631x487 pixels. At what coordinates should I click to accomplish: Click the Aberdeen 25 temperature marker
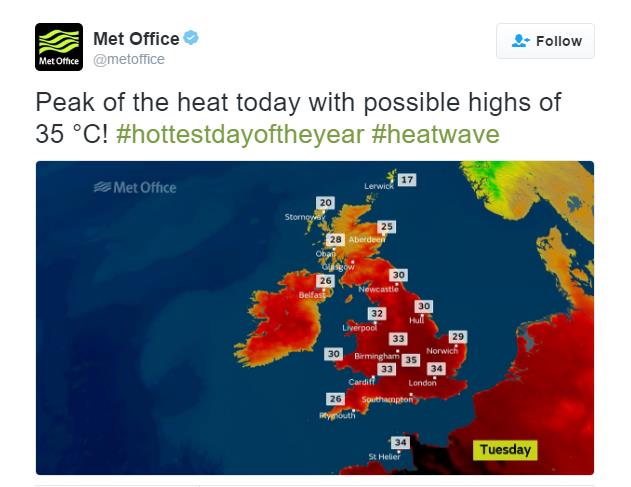[x=387, y=227]
